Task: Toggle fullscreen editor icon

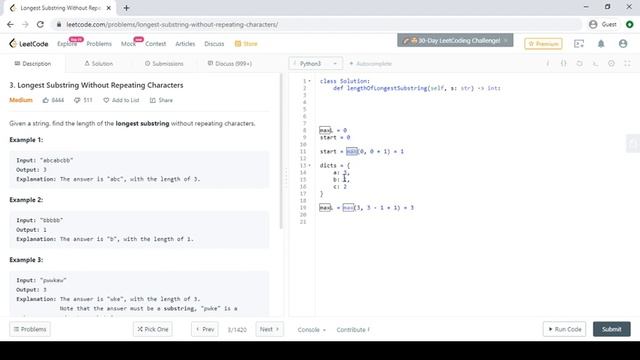Action: 627,64
